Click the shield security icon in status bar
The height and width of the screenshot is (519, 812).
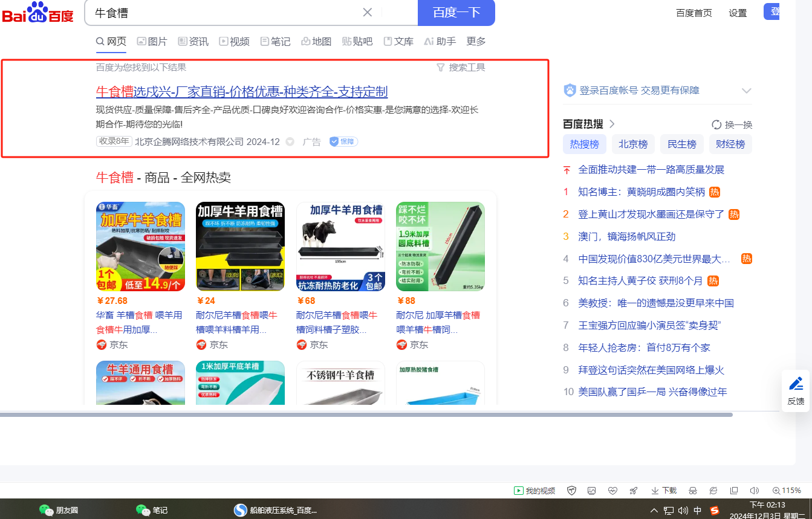[571, 491]
